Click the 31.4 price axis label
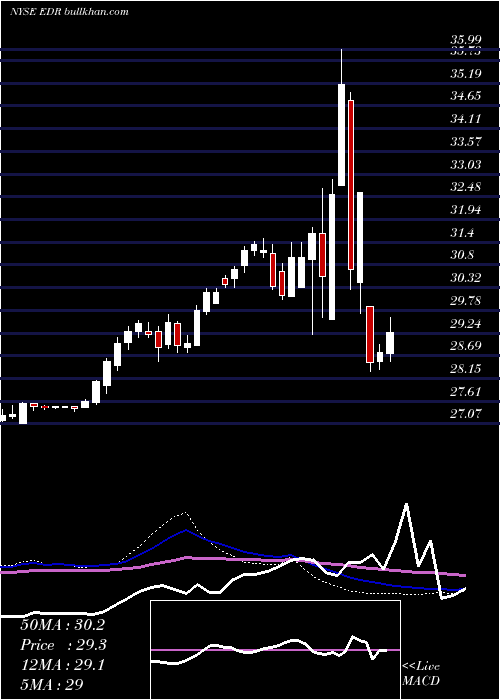Image resolution: width=500 pixels, height=700 pixels. coord(462,233)
